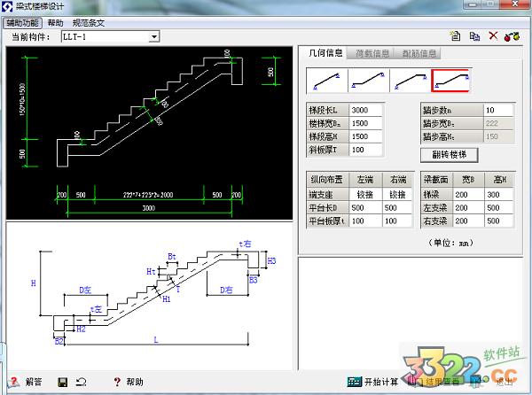The width and height of the screenshot is (532, 395).
Task: Switch to the 几何信息 tab
Action: pos(325,53)
